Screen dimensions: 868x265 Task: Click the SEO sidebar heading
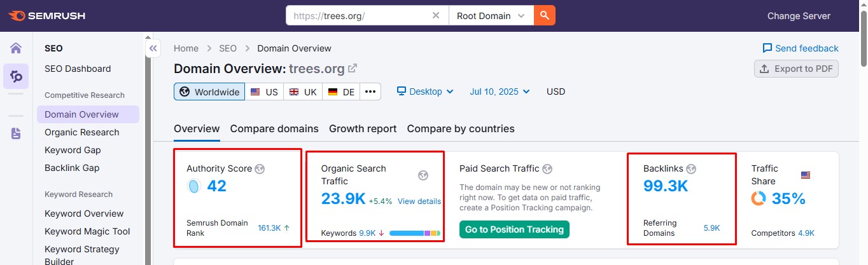point(53,48)
